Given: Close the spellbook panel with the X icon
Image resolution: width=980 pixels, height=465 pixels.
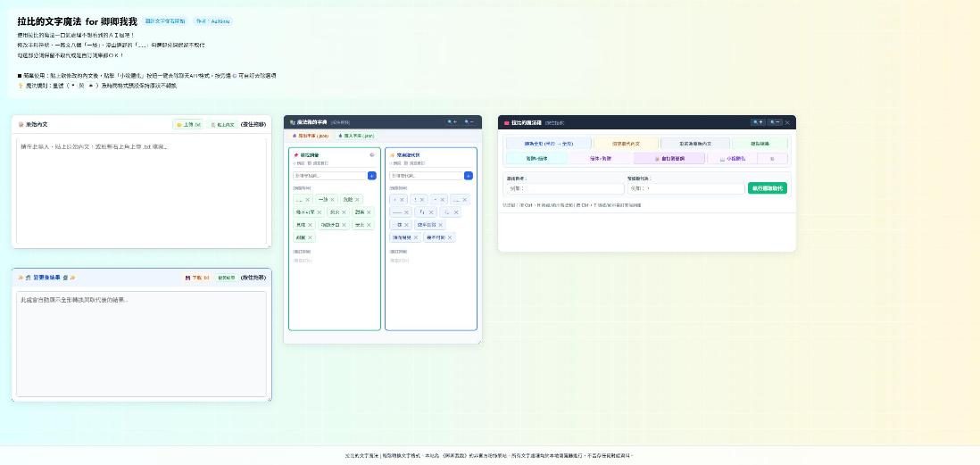Looking at the screenshot, I should (x=787, y=122).
